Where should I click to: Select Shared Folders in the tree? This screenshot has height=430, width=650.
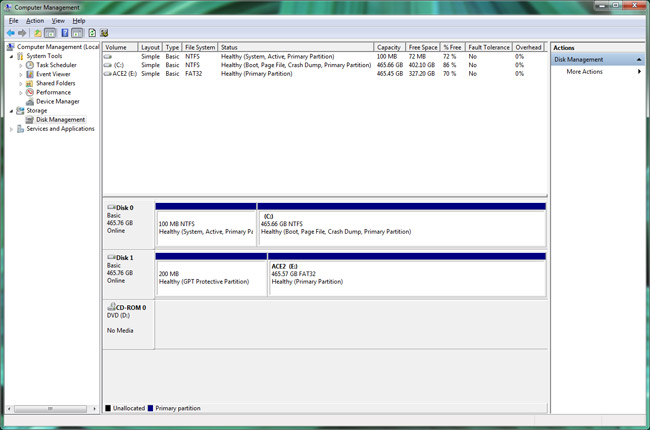coord(56,83)
